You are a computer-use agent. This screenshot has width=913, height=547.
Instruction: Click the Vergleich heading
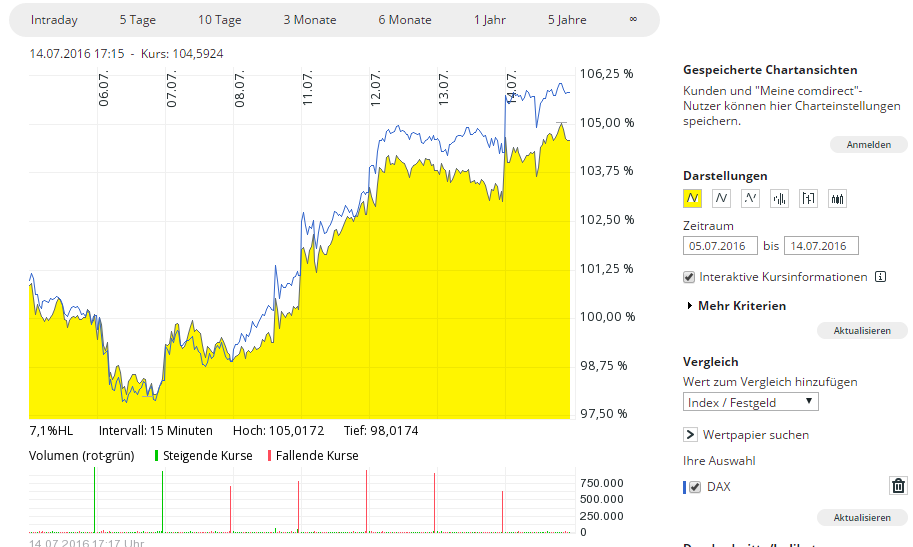(710, 362)
